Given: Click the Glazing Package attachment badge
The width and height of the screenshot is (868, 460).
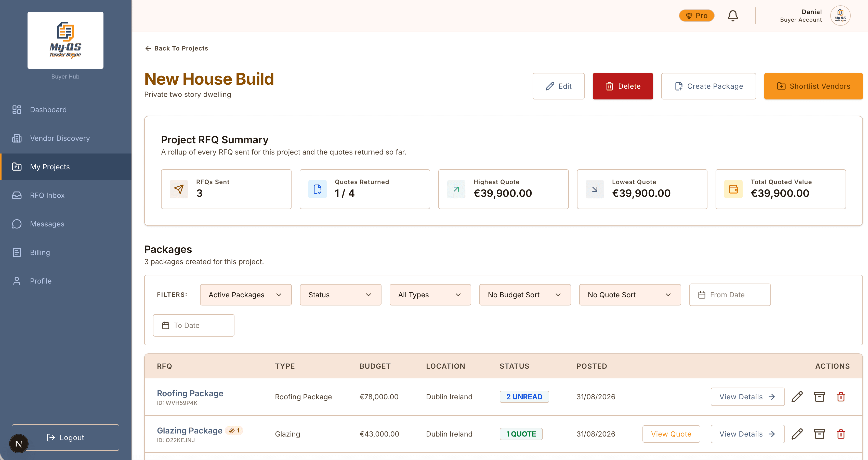Looking at the screenshot, I should 234,430.
